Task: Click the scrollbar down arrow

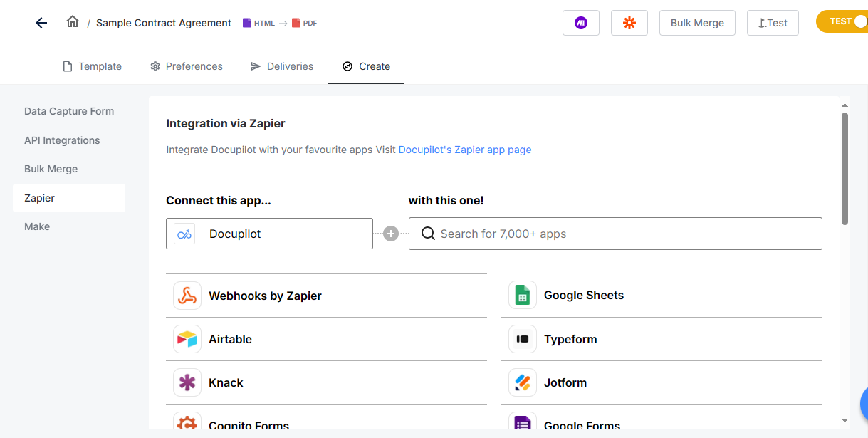Action: [x=845, y=420]
